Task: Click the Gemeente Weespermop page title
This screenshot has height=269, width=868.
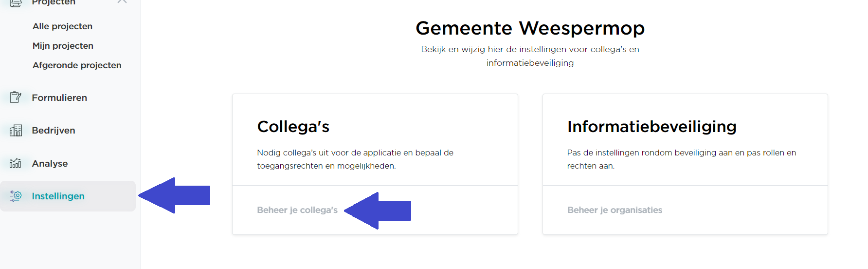Action: (x=530, y=28)
